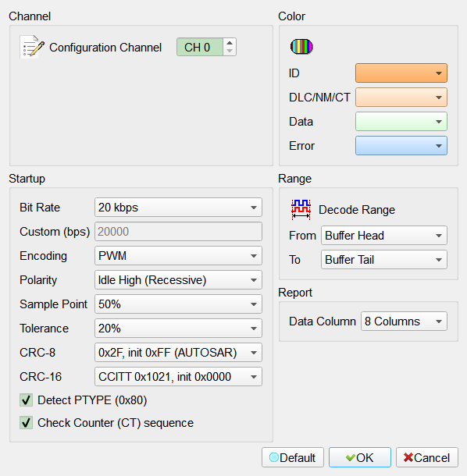
Task: Open the Polarity dropdown
Action: (178, 280)
